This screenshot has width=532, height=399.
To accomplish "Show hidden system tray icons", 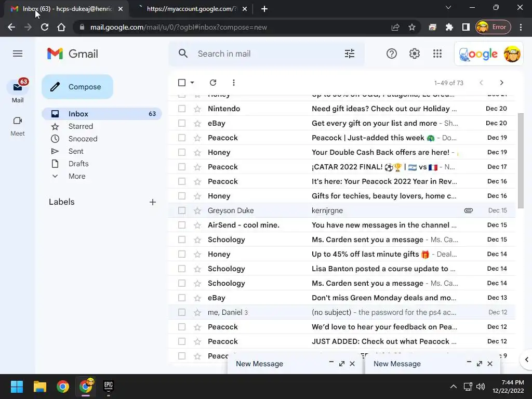I will point(453,387).
